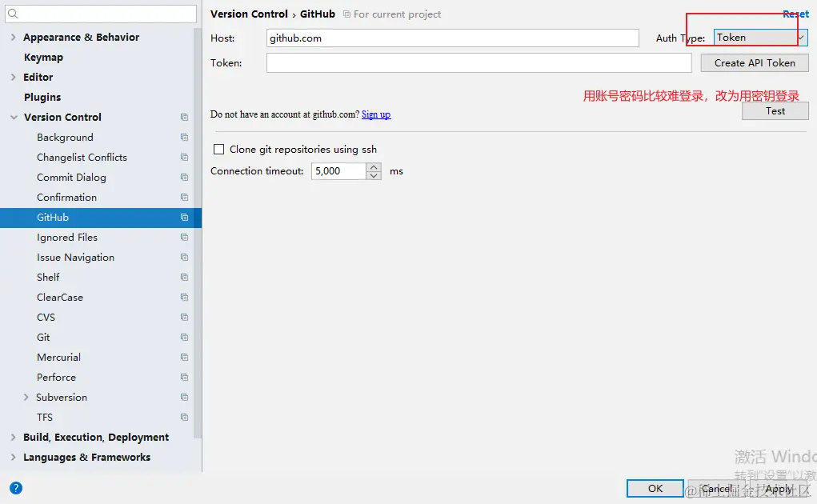Select ClearCase settings

coord(60,298)
